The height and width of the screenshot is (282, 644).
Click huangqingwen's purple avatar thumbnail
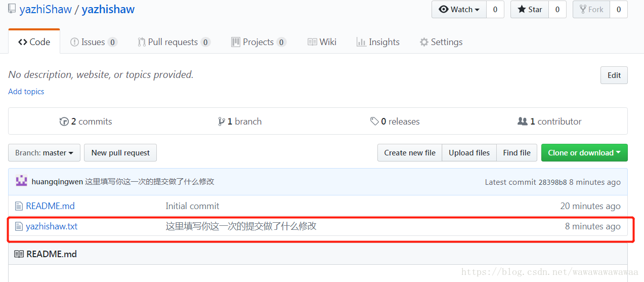pyautogui.click(x=21, y=181)
